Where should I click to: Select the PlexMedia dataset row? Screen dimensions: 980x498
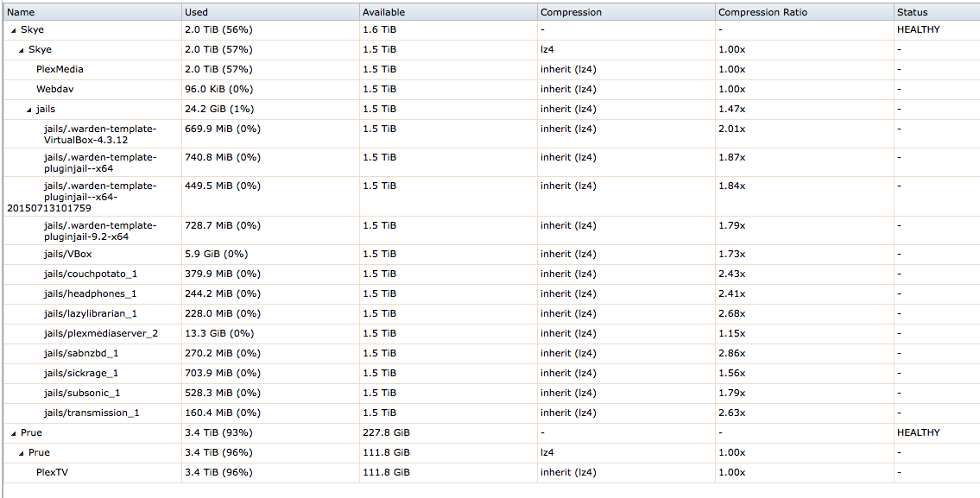click(x=492, y=69)
